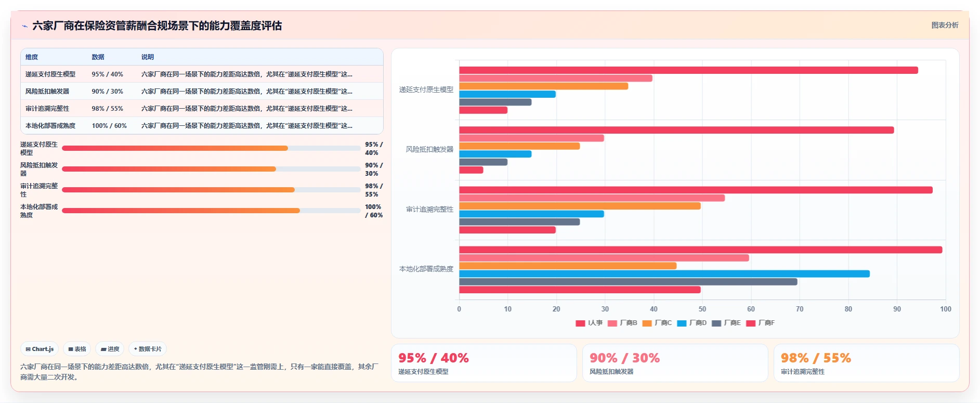Click the x-axis tick label 50
Screen dimensions: 980x403
702,309
